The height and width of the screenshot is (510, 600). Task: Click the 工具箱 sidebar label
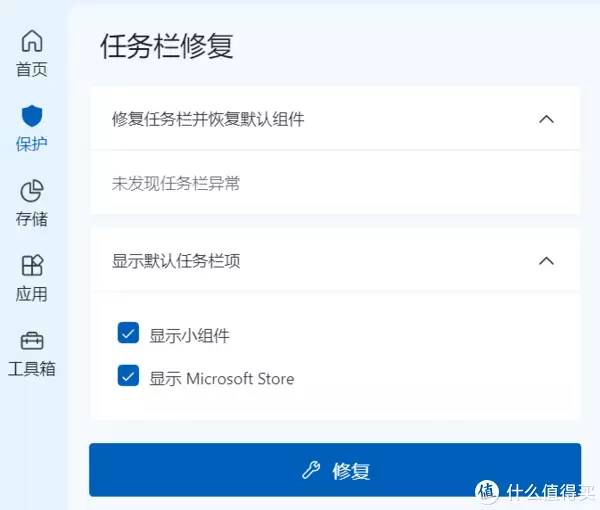tap(32, 369)
